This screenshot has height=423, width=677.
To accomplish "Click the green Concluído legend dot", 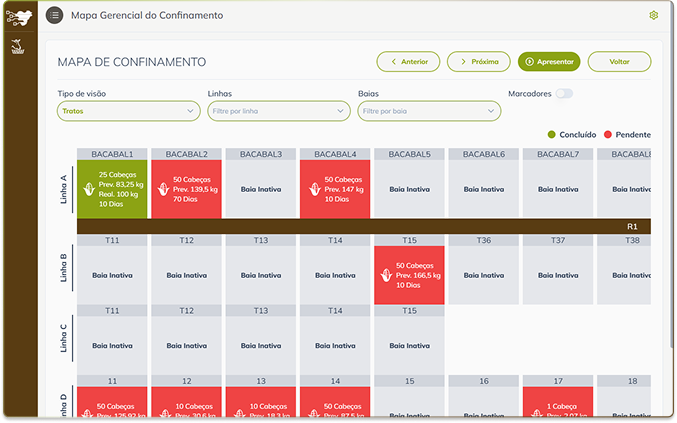I will (551, 135).
